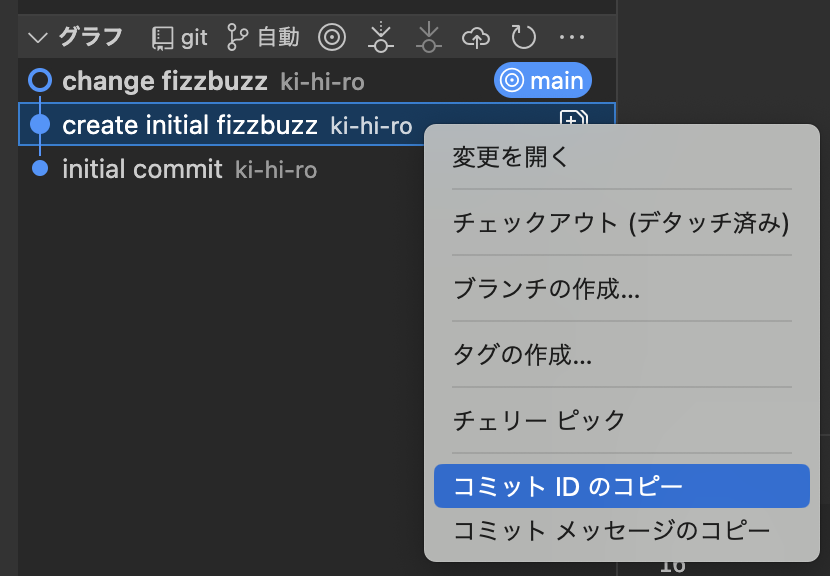830x576 pixels.
Task: Choose チェックアウト (デタッチ済み) menu item
Action: (621, 222)
